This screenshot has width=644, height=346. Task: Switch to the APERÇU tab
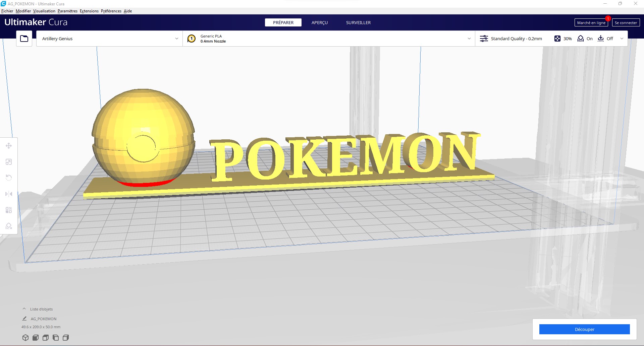pos(319,22)
